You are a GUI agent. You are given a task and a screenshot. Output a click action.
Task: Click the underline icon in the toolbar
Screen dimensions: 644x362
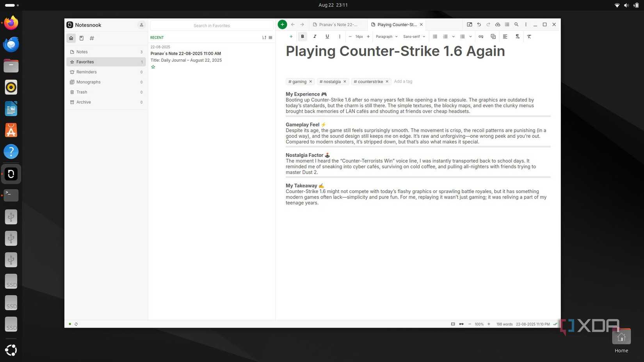point(327,36)
